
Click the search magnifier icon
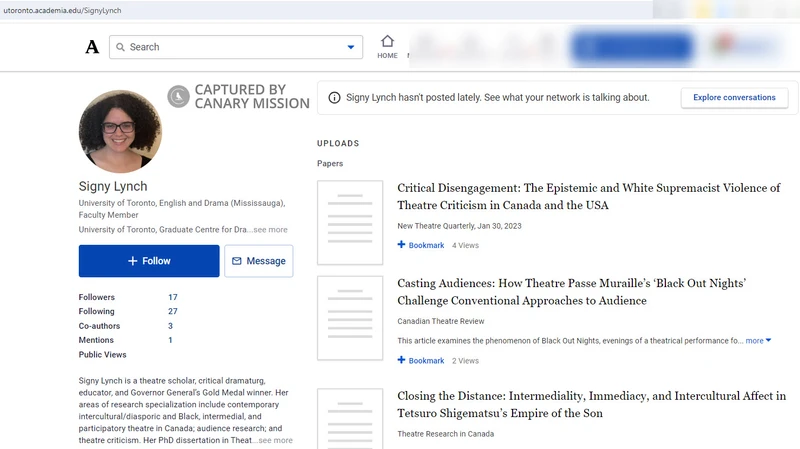(119, 47)
